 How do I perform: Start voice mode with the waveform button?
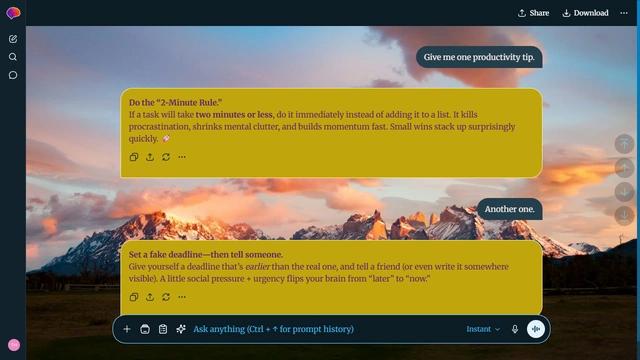click(x=536, y=329)
